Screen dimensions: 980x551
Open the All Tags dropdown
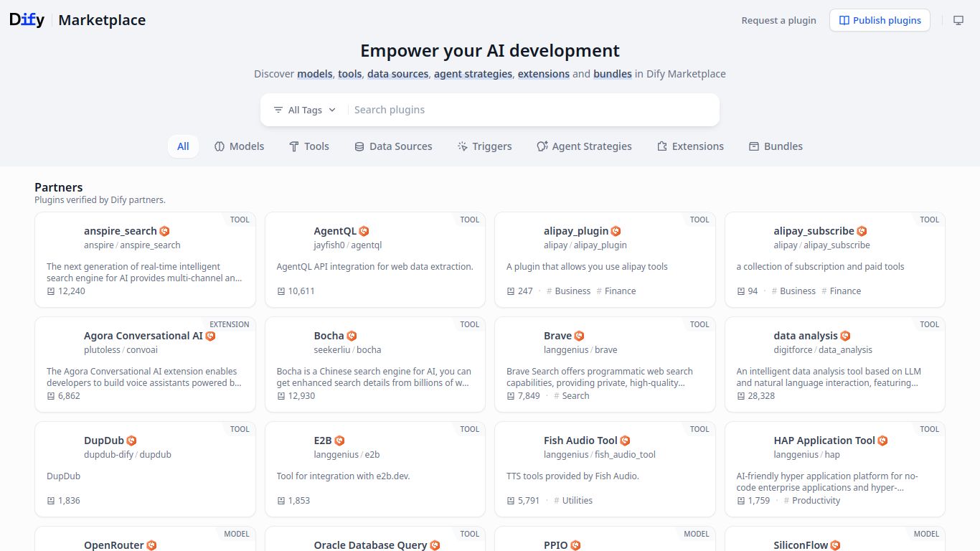pyautogui.click(x=304, y=109)
